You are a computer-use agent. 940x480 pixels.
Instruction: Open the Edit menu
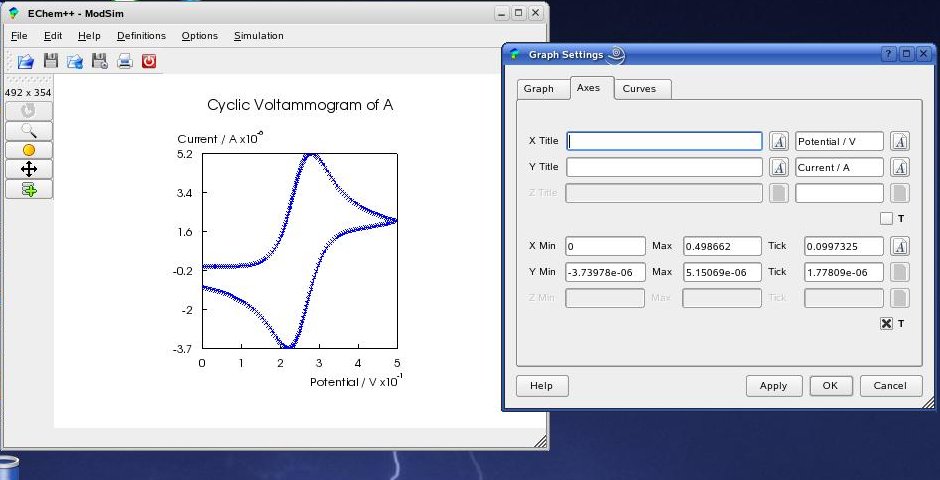tap(53, 36)
